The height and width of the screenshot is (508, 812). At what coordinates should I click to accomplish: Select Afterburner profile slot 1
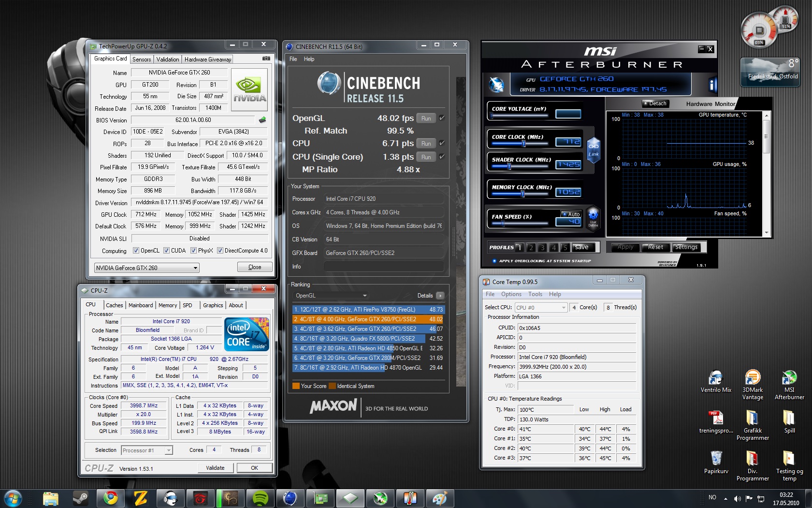point(520,248)
